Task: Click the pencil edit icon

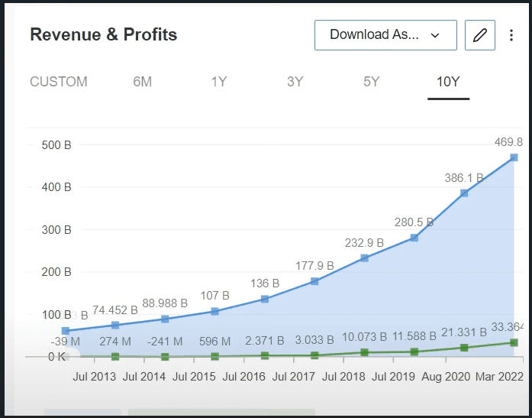Action: tap(480, 35)
